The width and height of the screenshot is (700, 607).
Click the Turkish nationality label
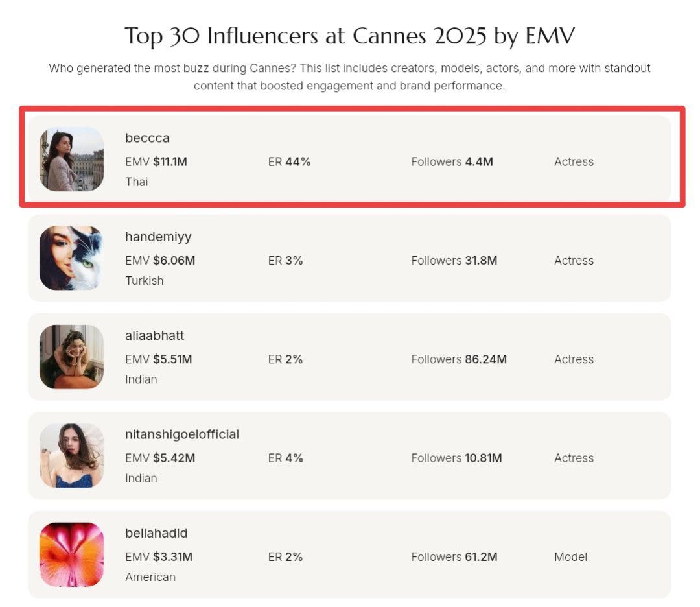(144, 281)
